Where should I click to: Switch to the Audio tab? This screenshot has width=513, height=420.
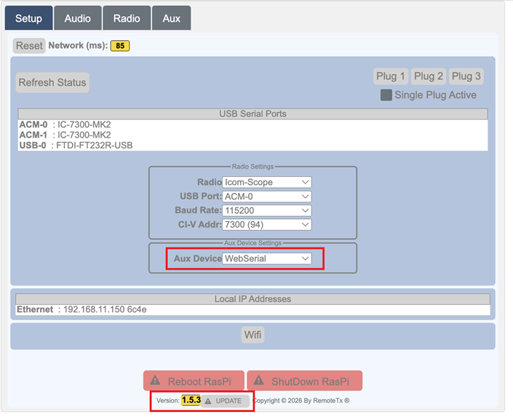point(77,18)
